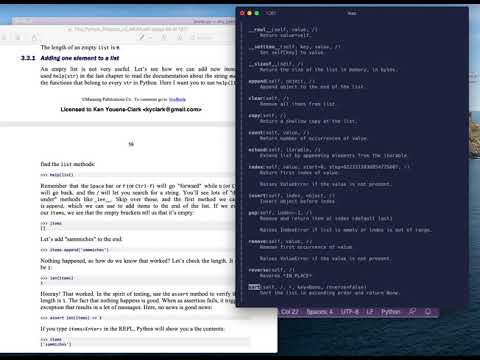Click the append method name in terminal
The height and width of the screenshot is (360, 480).
(257, 81)
